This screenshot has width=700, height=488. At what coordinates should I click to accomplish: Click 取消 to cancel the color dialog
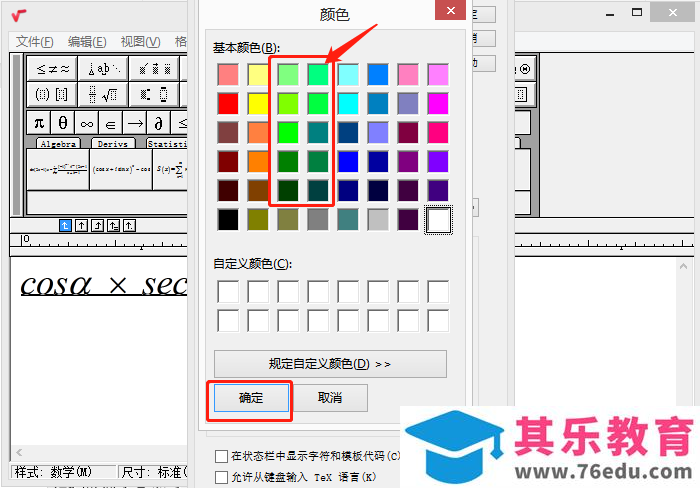click(330, 398)
